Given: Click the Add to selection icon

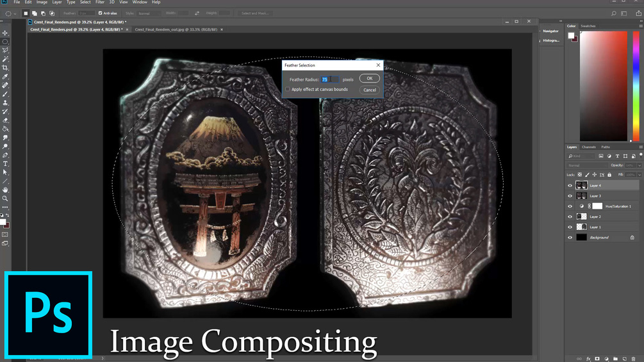Looking at the screenshot, I should coord(35,13).
